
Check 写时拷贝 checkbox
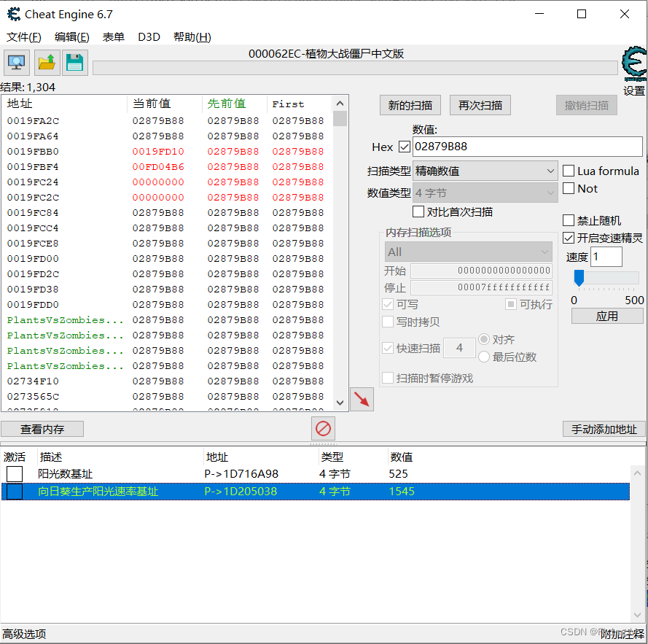click(x=388, y=322)
